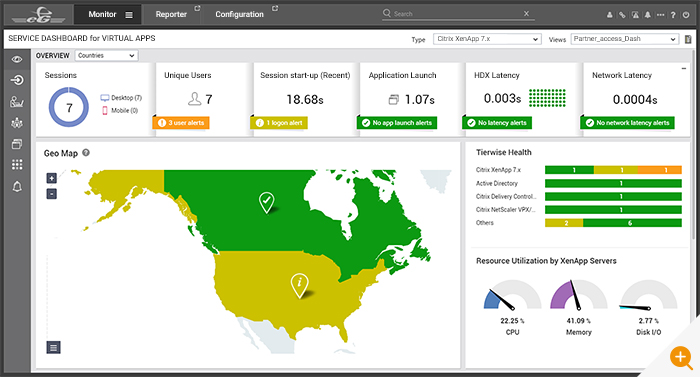Open the Monitor hamburger menu
Viewport: 700px width, 377px height.
click(x=129, y=15)
